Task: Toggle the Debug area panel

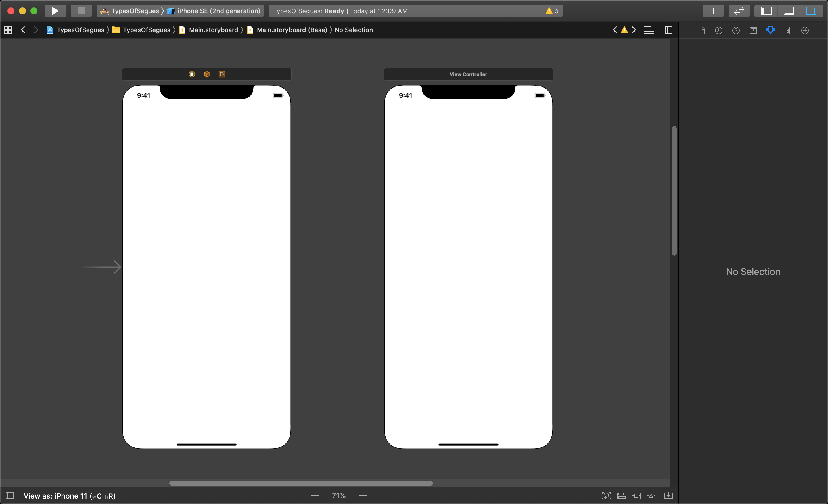Action: click(x=789, y=11)
